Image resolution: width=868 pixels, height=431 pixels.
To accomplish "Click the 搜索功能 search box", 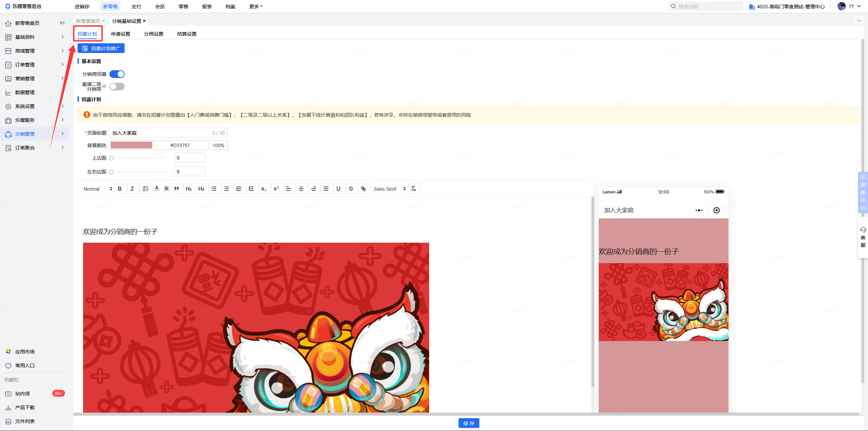I will coord(706,6).
